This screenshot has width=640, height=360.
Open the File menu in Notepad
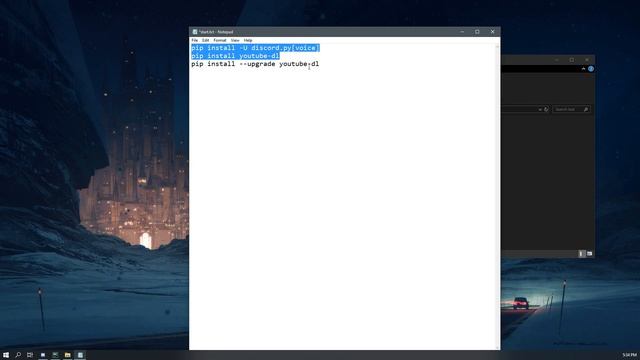[x=195, y=40]
